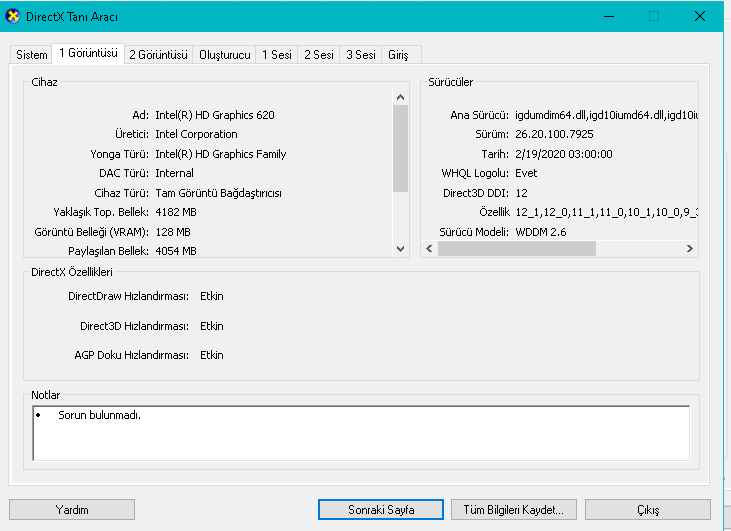Viewport: 731px width, 531px height.
Task: Click DirectDraw Hızlandırması 'Etkin' value
Action: pyautogui.click(x=212, y=296)
